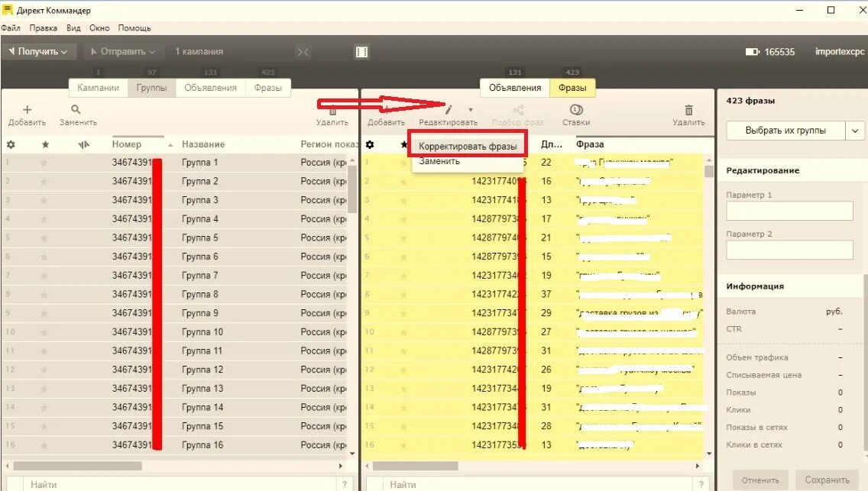Click help question mark beside phrases search
Image resolution: width=868 pixels, height=491 pixels.
[701, 484]
